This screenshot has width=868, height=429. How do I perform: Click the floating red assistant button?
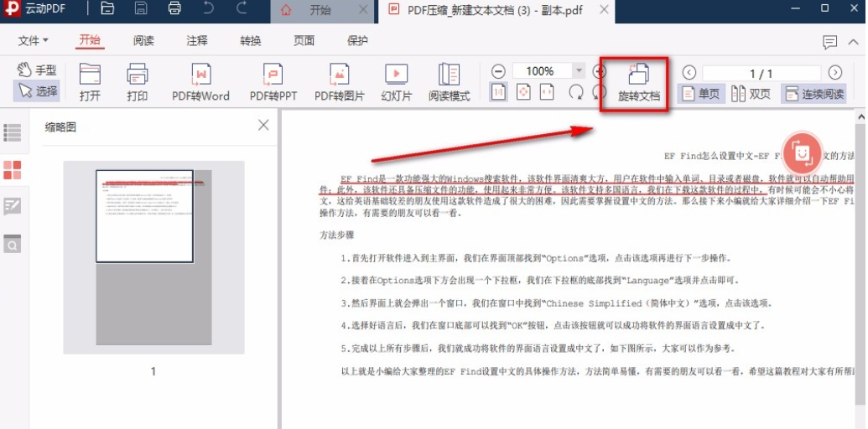[x=801, y=153]
